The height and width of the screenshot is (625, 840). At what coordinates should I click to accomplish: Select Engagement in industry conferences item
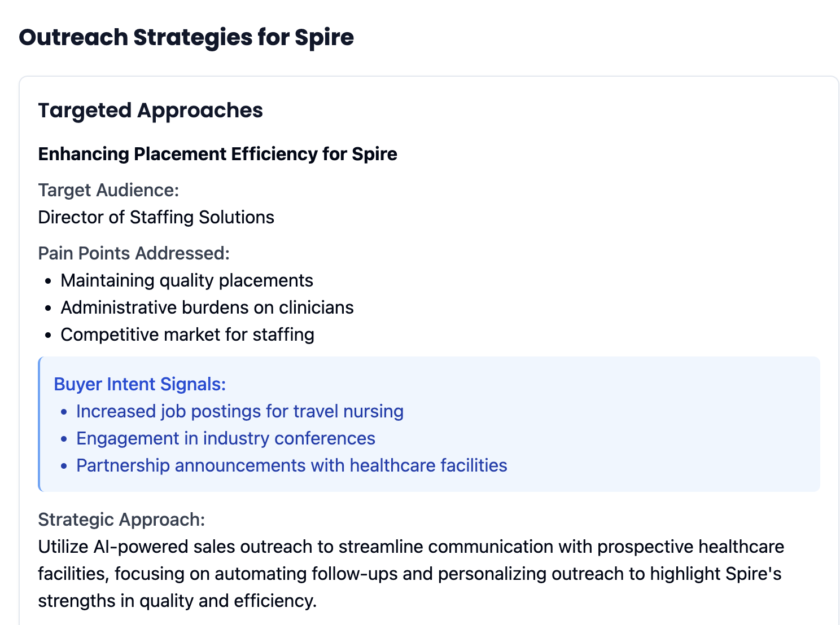pos(226,438)
